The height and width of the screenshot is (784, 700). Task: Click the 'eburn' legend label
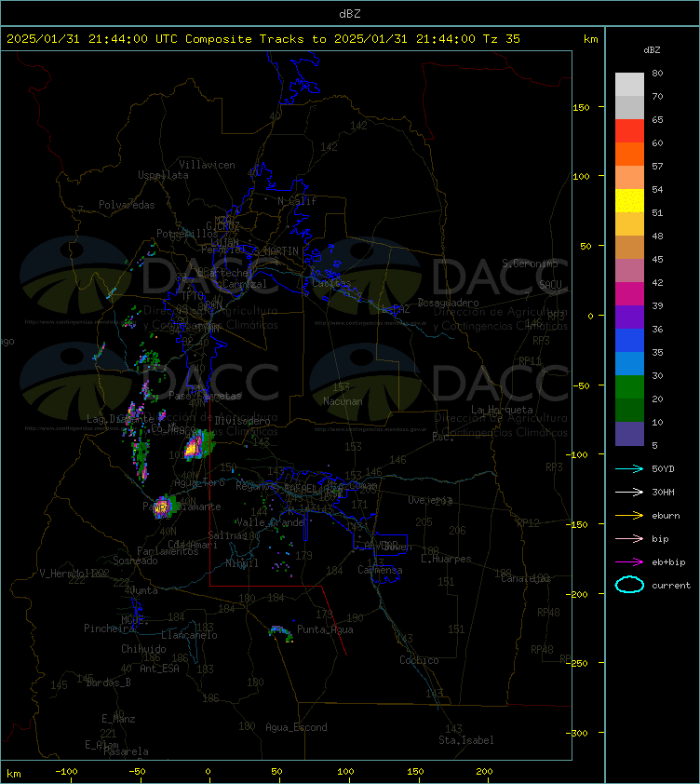[666, 516]
